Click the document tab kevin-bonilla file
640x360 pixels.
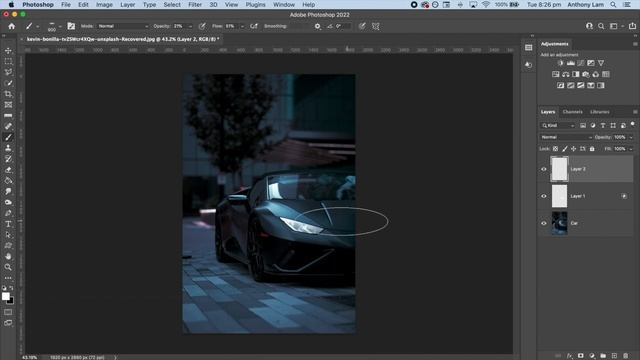(x=122, y=39)
